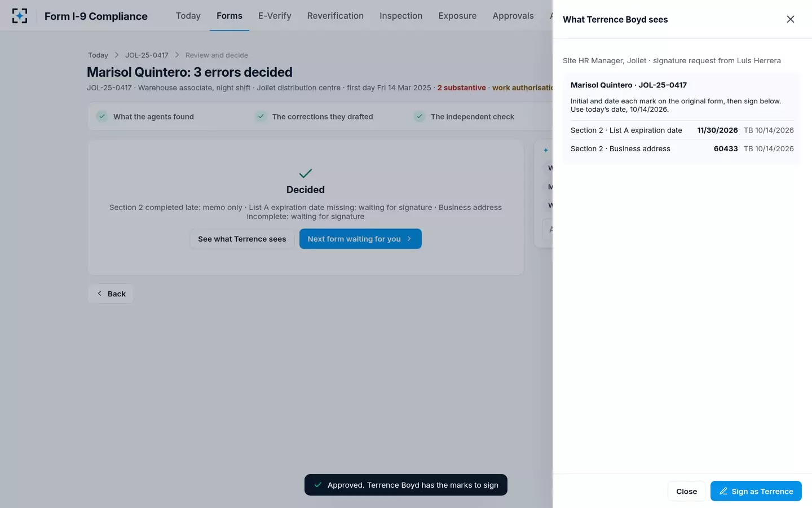
Task: Open the JOL-25-0417 breadcrumb link
Action: coord(147,55)
